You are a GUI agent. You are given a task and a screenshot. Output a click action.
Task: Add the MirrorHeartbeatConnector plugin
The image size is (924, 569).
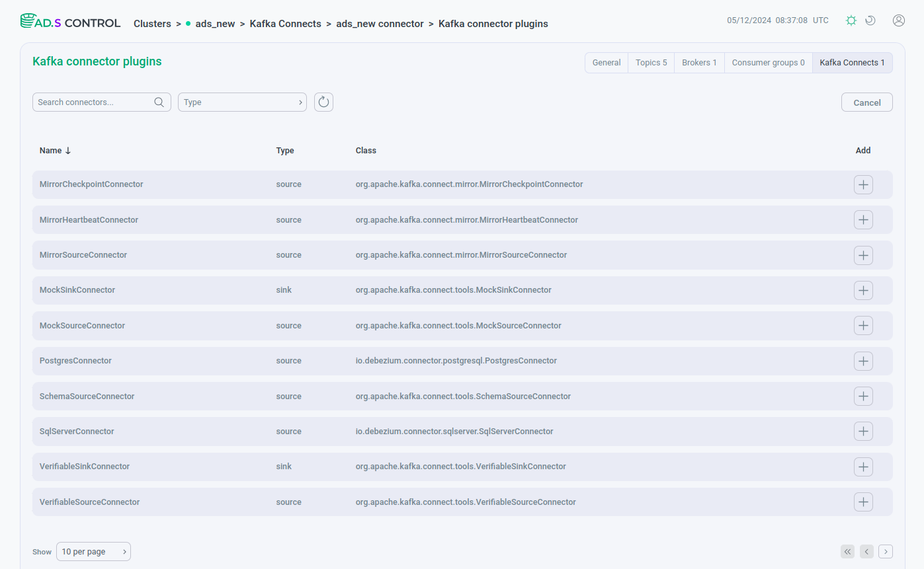[x=863, y=219]
